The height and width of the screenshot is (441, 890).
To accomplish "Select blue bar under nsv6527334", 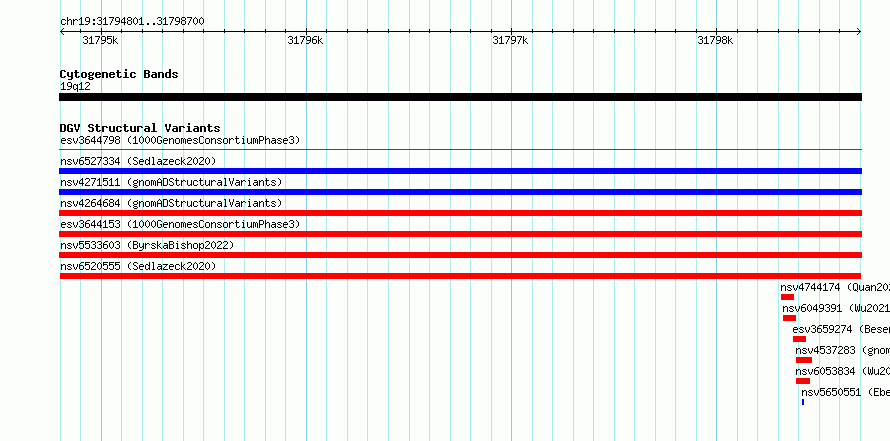I will [460, 171].
